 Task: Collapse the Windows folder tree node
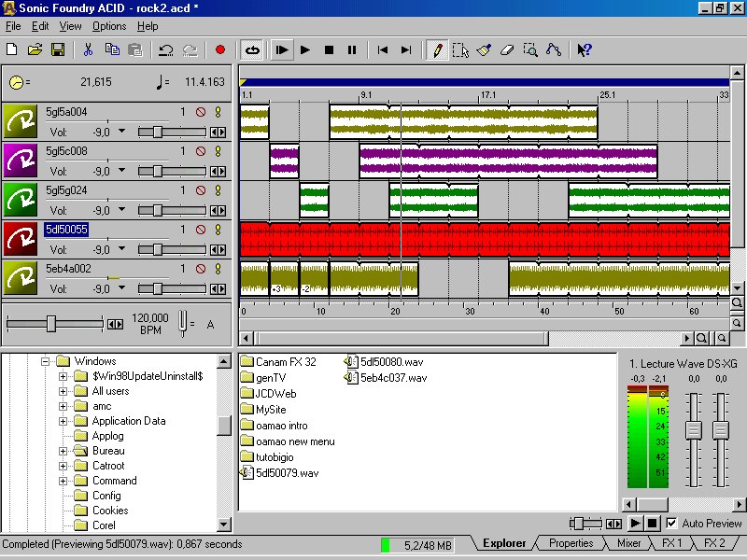point(44,361)
